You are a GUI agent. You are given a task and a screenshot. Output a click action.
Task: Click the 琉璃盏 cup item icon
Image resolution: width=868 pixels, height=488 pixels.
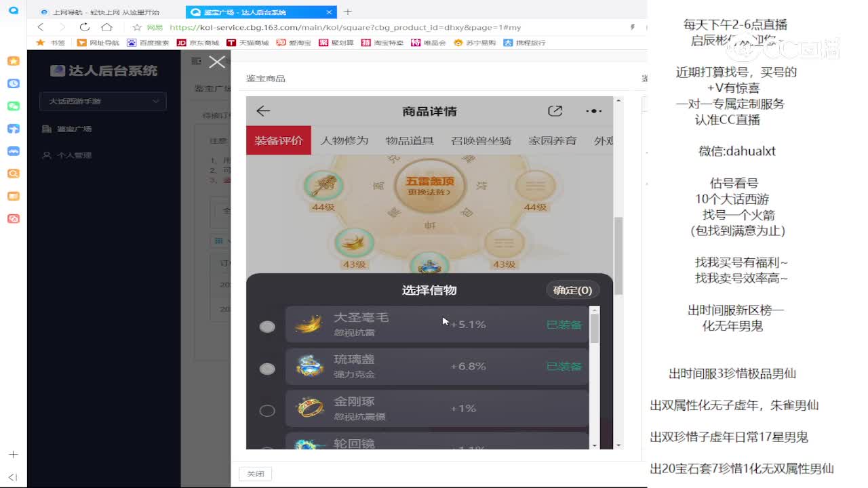point(309,367)
